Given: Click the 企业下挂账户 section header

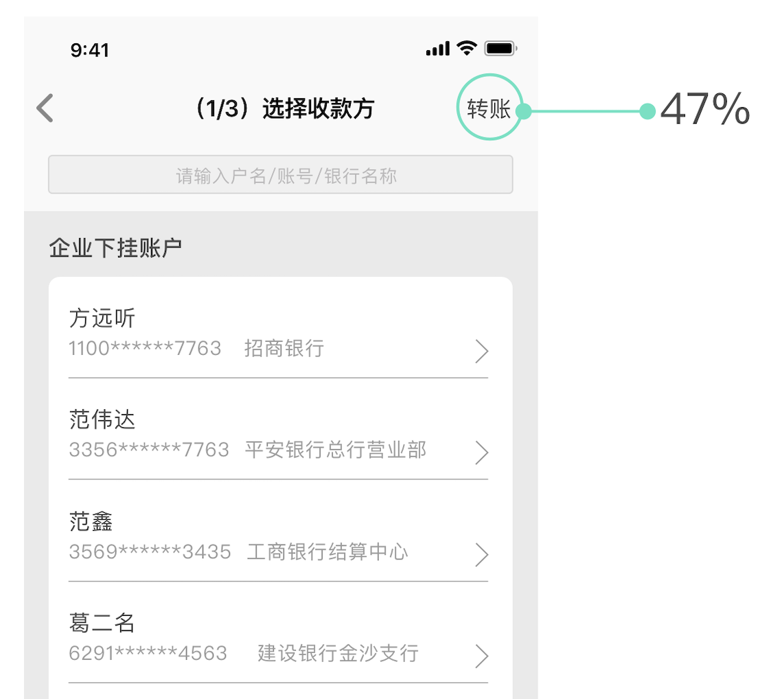Looking at the screenshot, I should [x=115, y=249].
